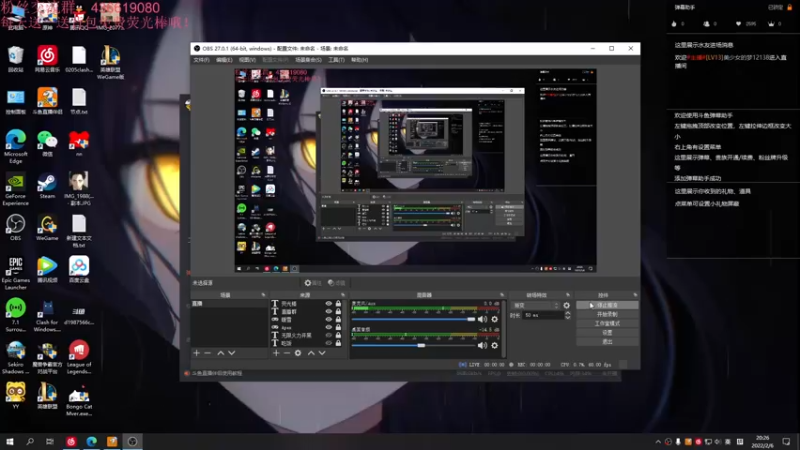Show hidden system tray icons chevron
The height and width of the screenshot is (450, 800).
[x=658, y=442]
